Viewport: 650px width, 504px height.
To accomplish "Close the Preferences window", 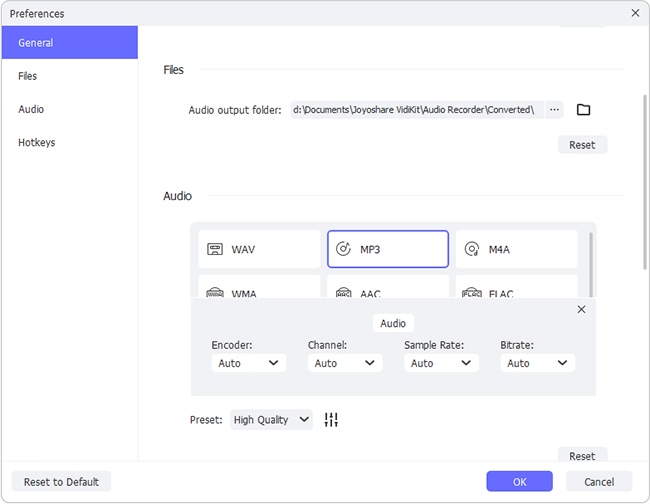I will (x=635, y=13).
